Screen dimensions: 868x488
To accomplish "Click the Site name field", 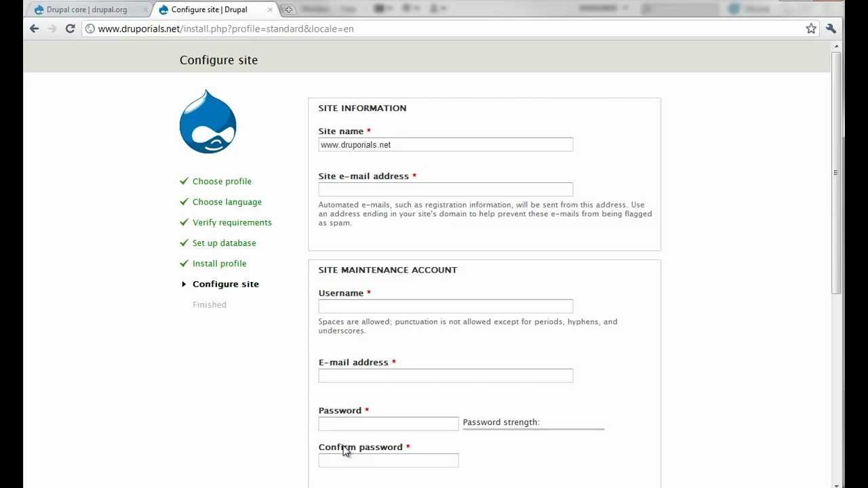I will tap(446, 144).
